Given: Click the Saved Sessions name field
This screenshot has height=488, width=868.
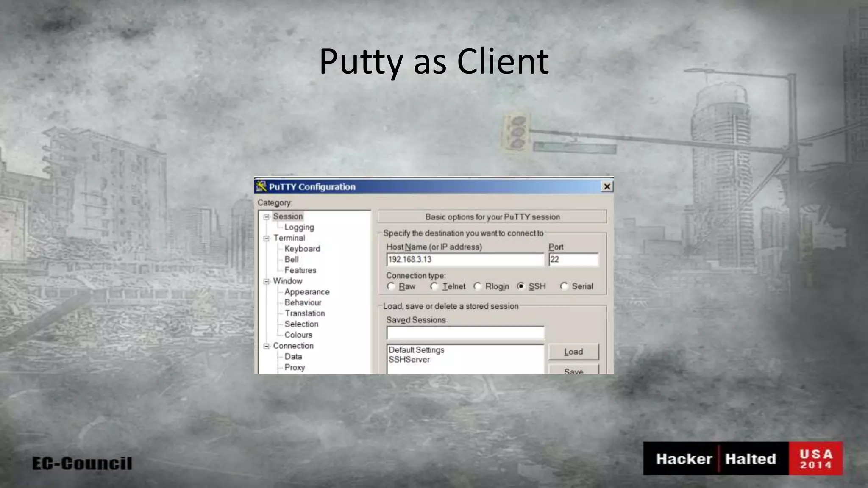Looking at the screenshot, I should pyautogui.click(x=465, y=333).
